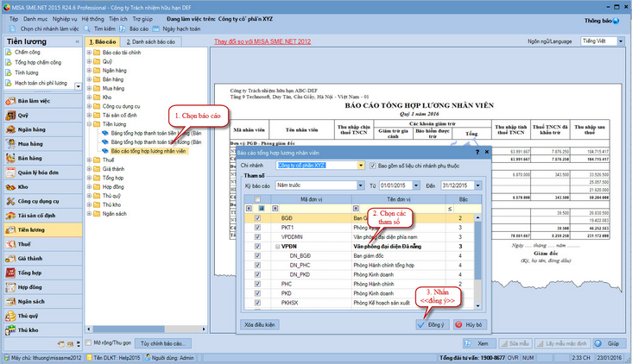Open the Thuế module icon in sidebar
Viewport: 632px width, 364px height.
coord(10,244)
